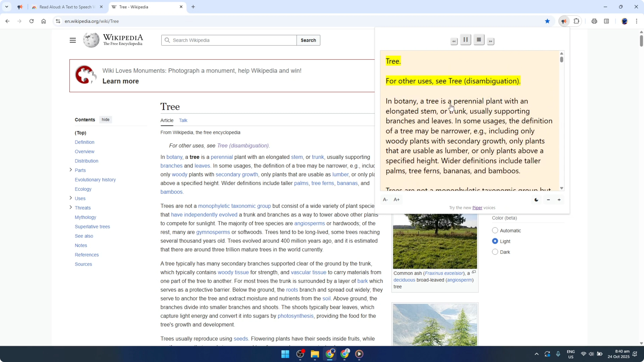Viewport: 644px width, 362px height.
Task: Open Learn more in monuments banner
Action: click(x=121, y=81)
